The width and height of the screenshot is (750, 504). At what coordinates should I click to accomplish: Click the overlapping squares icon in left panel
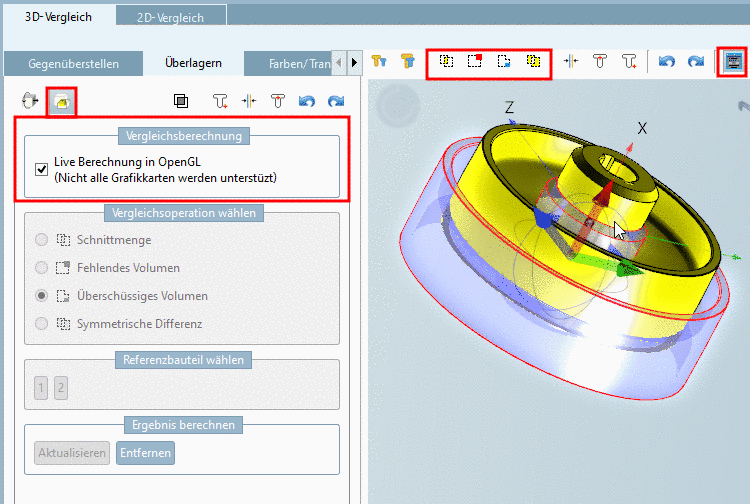(181, 101)
